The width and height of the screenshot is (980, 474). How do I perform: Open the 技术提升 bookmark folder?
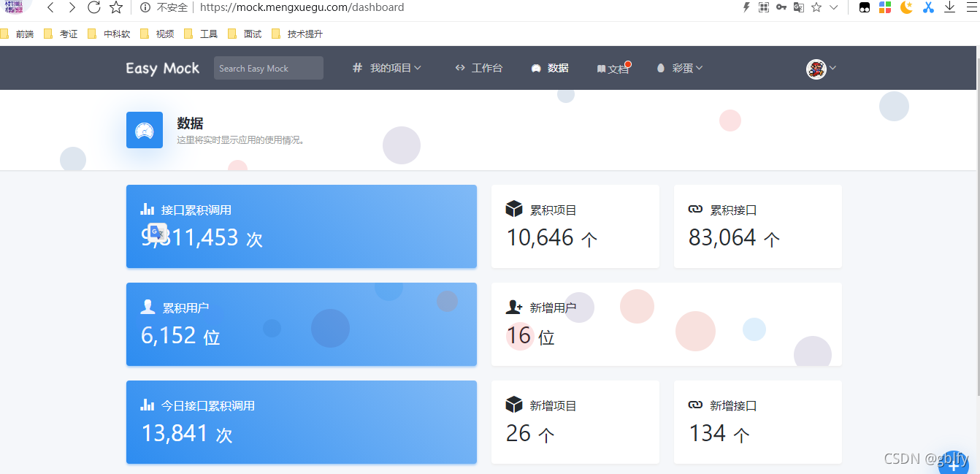pos(297,34)
